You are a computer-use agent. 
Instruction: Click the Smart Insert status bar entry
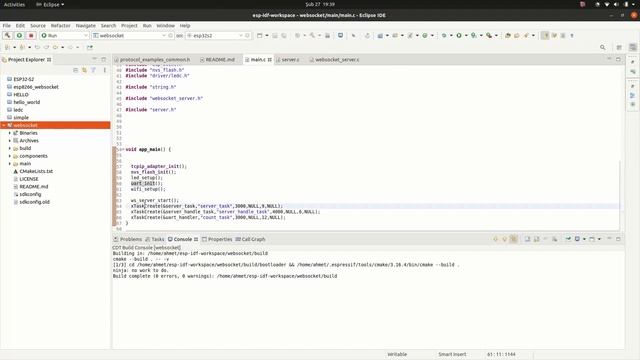pyautogui.click(x=452, y=354)
